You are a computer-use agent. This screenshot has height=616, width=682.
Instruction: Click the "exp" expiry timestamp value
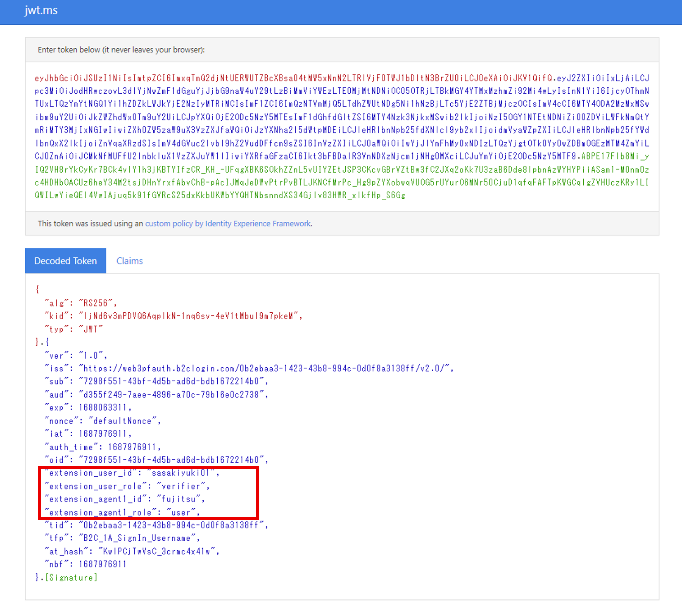(x=103, y=408)
